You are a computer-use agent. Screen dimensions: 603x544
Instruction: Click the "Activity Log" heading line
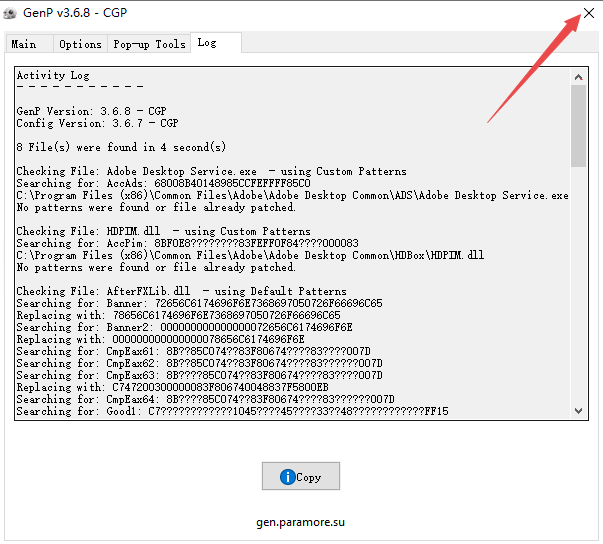[53, 75]
